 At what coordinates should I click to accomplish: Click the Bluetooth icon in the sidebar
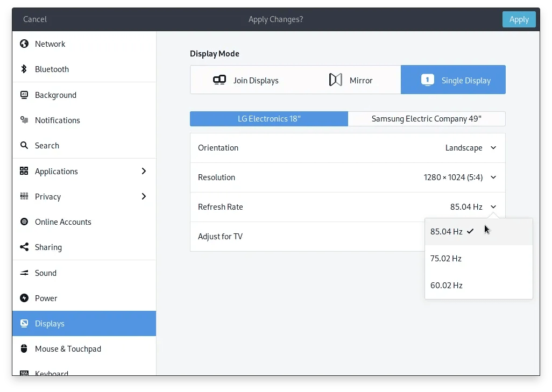click(24, 69)
